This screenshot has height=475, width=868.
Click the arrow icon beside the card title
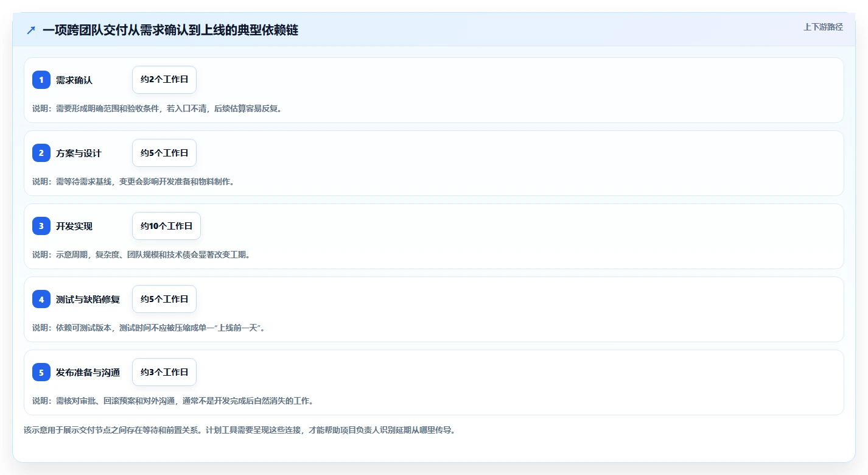coord(30,30)
